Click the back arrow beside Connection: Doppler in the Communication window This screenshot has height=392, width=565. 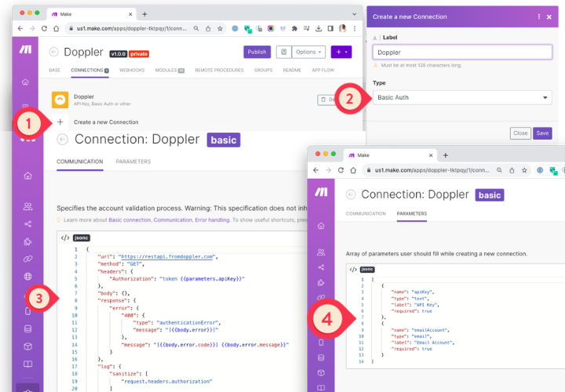coord(62,140)
